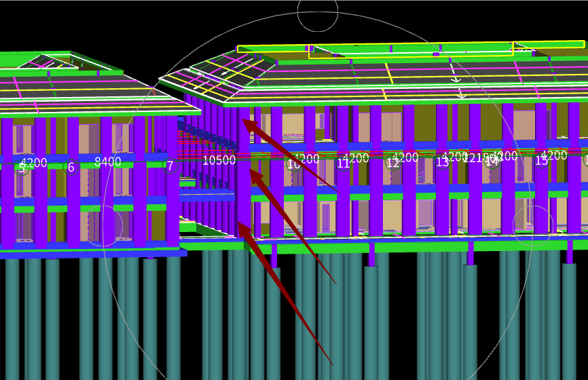
Task: Click the 8400 dimension label
Action: click(x=108, y=162)
